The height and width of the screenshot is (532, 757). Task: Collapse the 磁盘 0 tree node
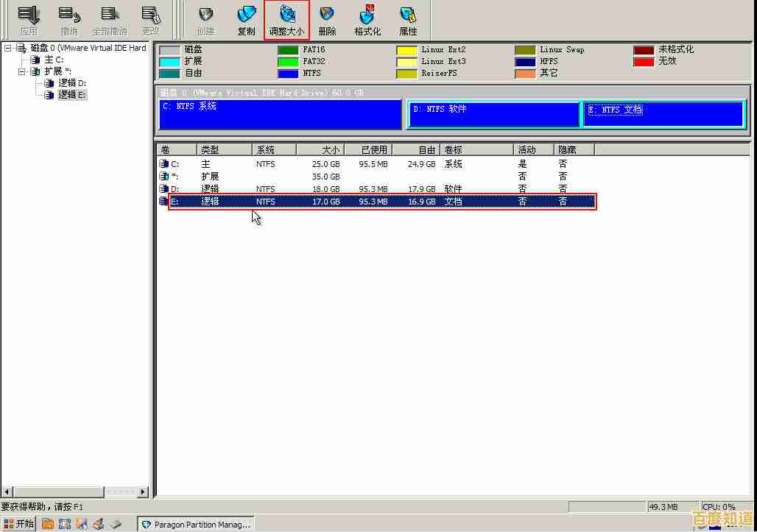coord(8,48)
